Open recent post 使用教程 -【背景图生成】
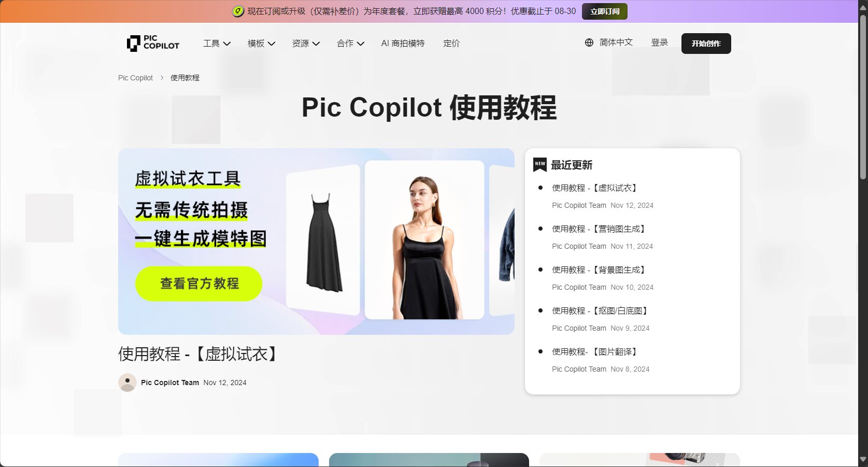The image size is (868, 467). (x=601, y=270)
